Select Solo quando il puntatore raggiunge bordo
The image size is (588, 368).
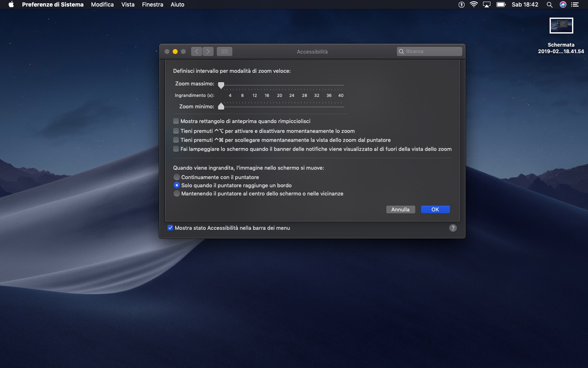pyautogui.click(x=177, y=185)
